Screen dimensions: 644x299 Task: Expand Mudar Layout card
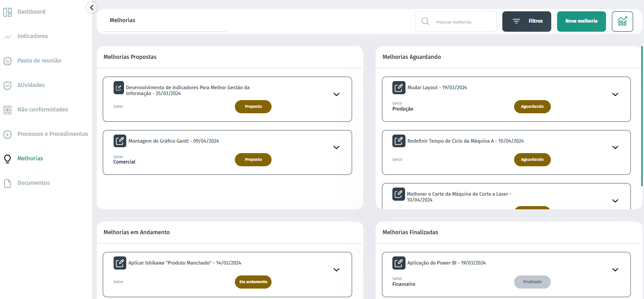point(615,95)
